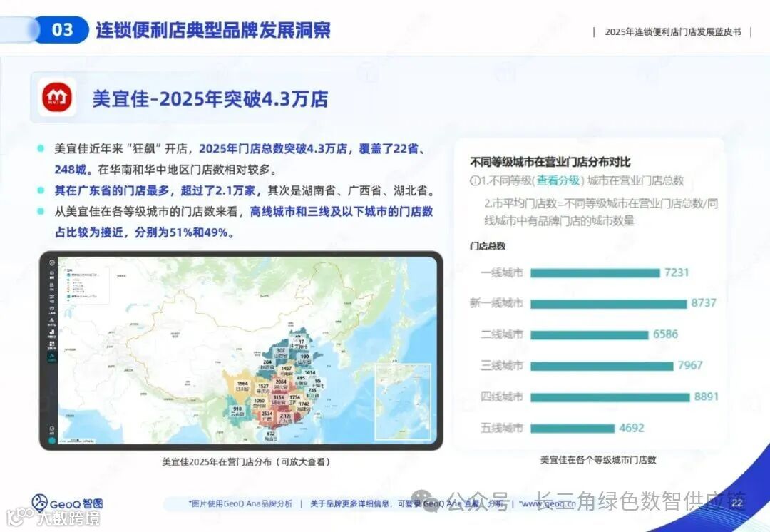Click the 美宜佳2025年在营门店分布 caption
Viewport: 770px width, 532px height.
click(x=246, y=461)
